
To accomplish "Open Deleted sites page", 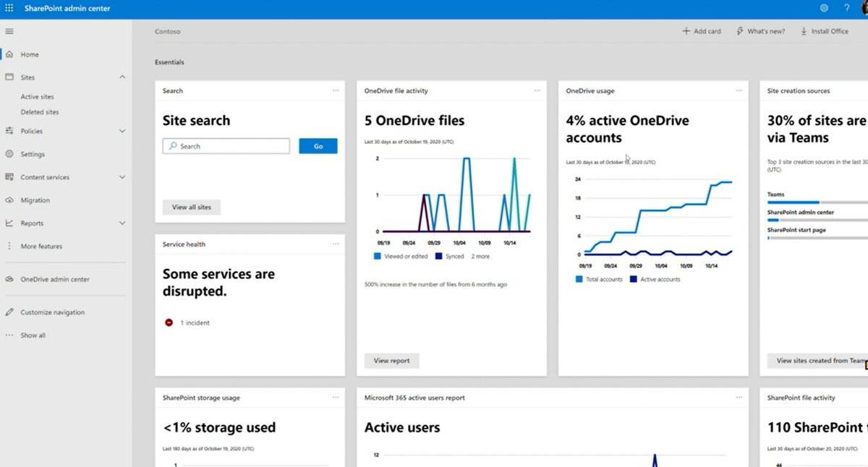I will click(40, 112).
